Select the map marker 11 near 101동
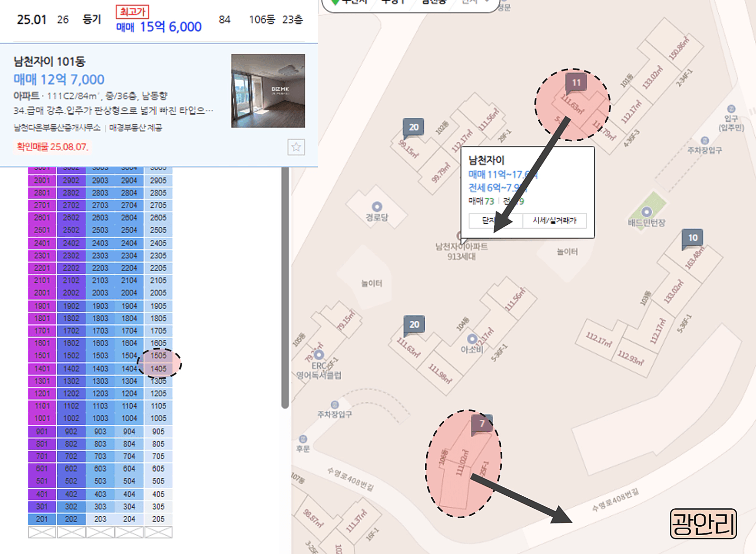The height and width of the screenshot is (554, 756). [x=576, y=84]
